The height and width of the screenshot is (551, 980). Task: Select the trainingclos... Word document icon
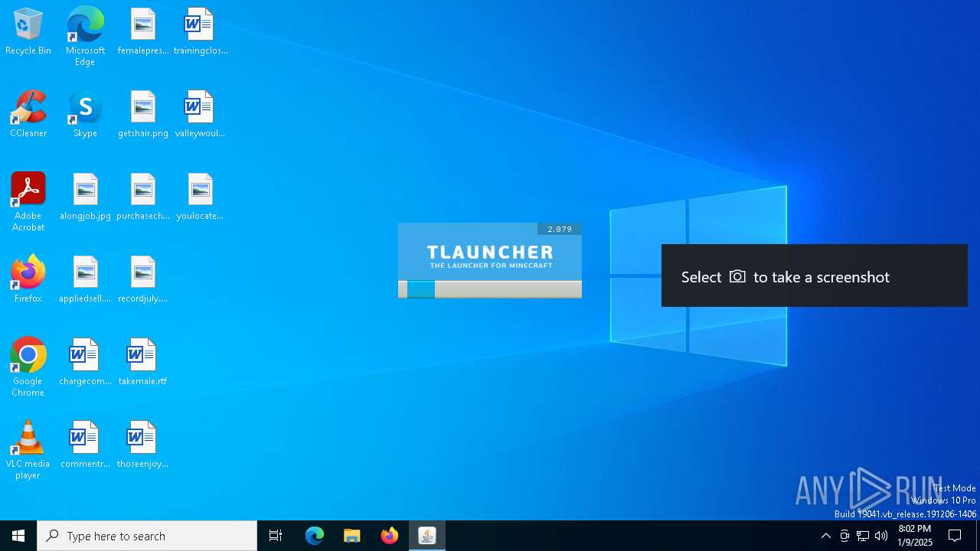(201, 32)
